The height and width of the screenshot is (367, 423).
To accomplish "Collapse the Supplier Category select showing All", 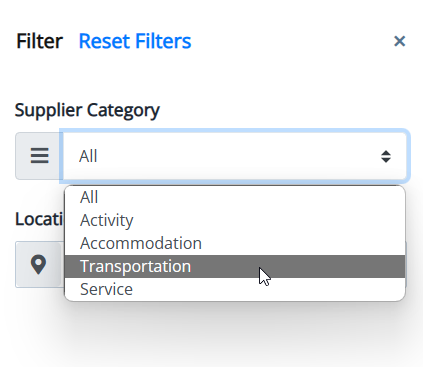I will coord(235,156).
